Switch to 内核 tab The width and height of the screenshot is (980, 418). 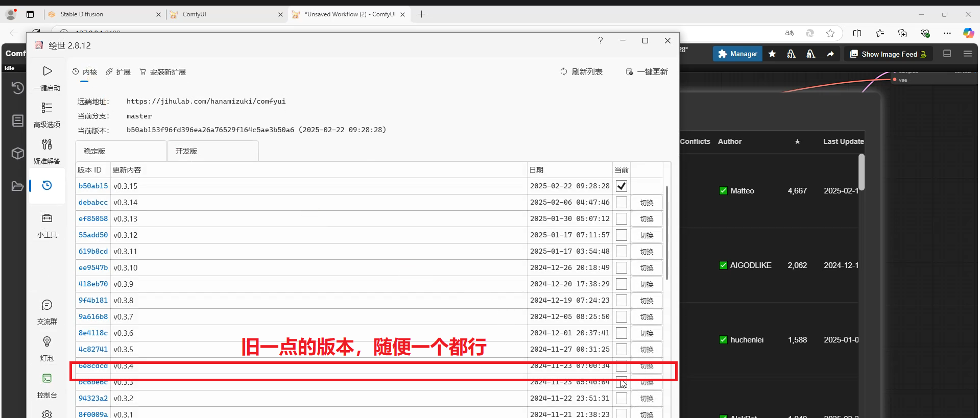coord(85,72)
